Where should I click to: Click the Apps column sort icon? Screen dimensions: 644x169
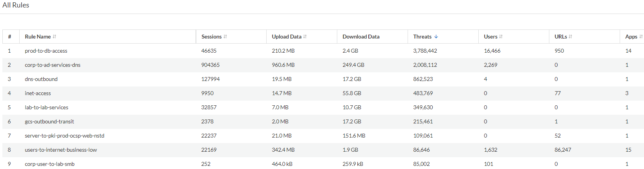click(641, 37)
